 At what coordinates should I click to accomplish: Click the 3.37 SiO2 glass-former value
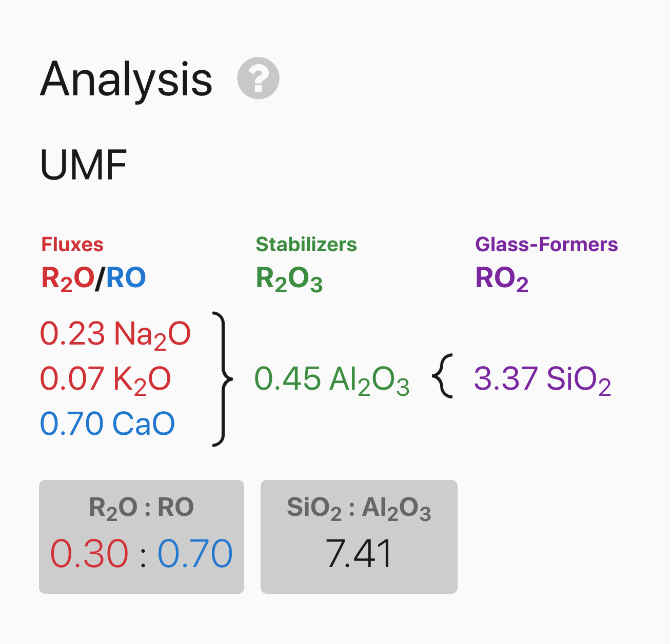[x=542, y=380]
